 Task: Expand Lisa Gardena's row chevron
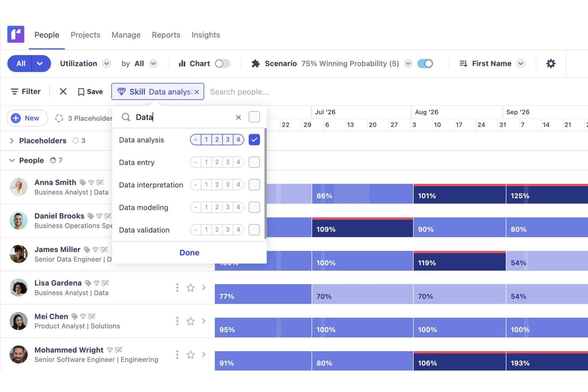coord(204,288)
